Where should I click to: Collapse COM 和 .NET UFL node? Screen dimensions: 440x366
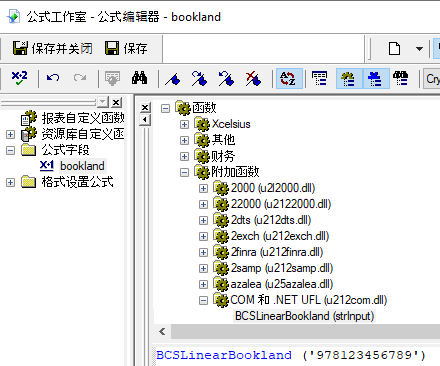[203, 300]
